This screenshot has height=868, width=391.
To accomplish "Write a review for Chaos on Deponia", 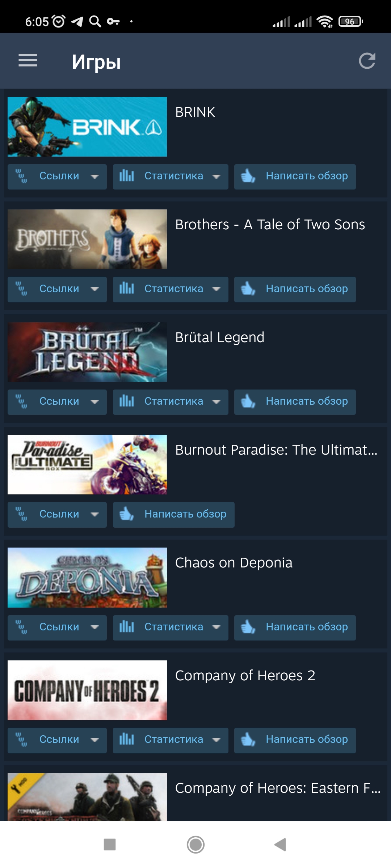I will 295,627.
